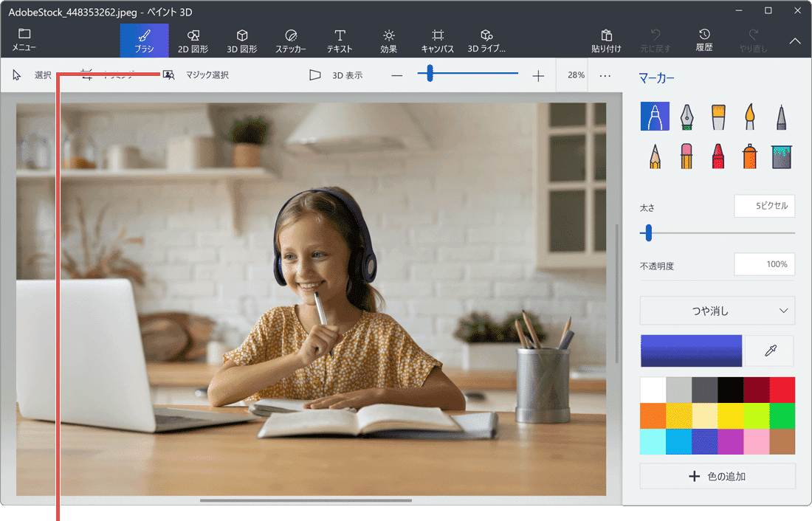This screenshot has width=812, height=521.
Task: Select the calligraphy pen brush
Action: coord(687,117)
